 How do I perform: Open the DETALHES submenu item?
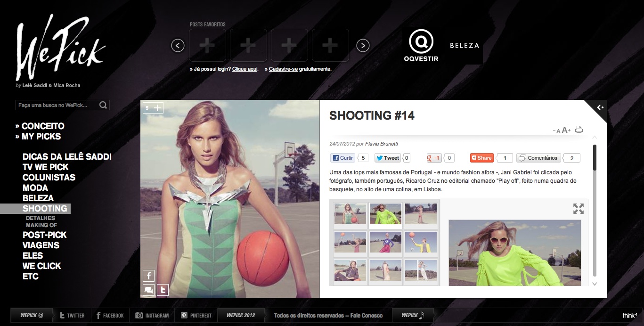pyautogui.click(x=41, y=218)
